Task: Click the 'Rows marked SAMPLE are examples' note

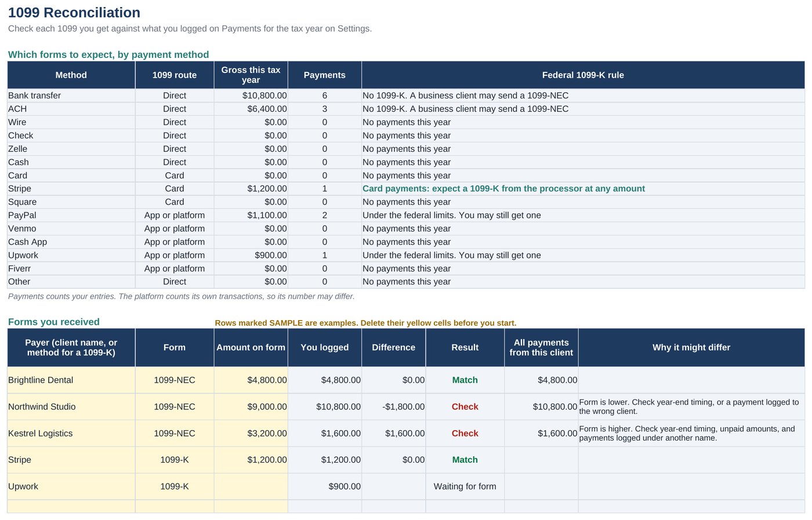Action: click(x=365, y=323)
